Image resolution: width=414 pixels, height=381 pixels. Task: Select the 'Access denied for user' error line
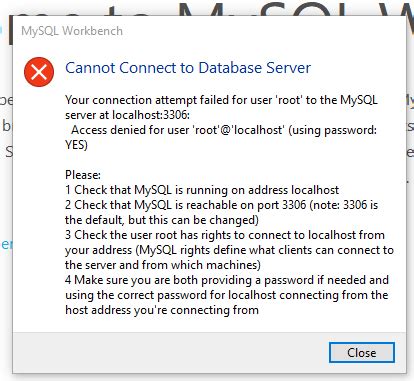pos(224,130)
